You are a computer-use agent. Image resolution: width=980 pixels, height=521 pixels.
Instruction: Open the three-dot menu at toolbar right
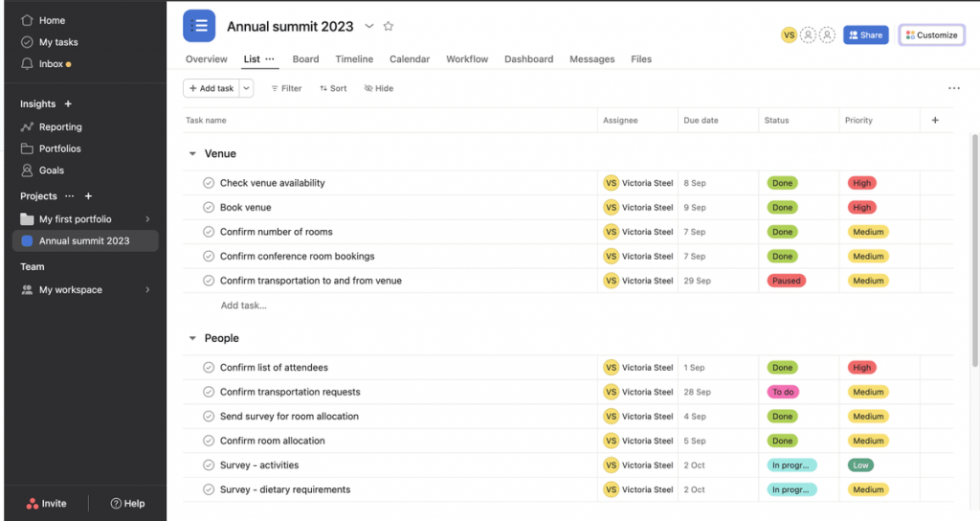point(953,88)
